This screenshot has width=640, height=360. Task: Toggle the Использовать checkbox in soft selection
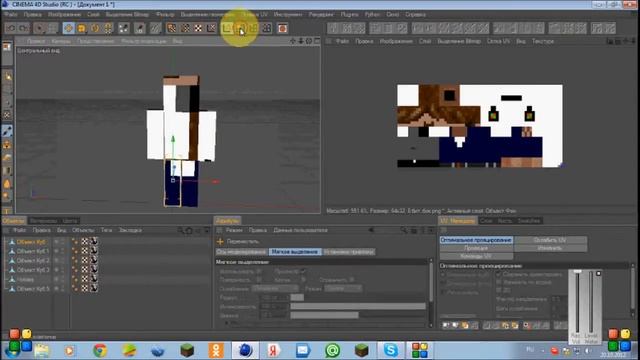[x=259, y=271]
